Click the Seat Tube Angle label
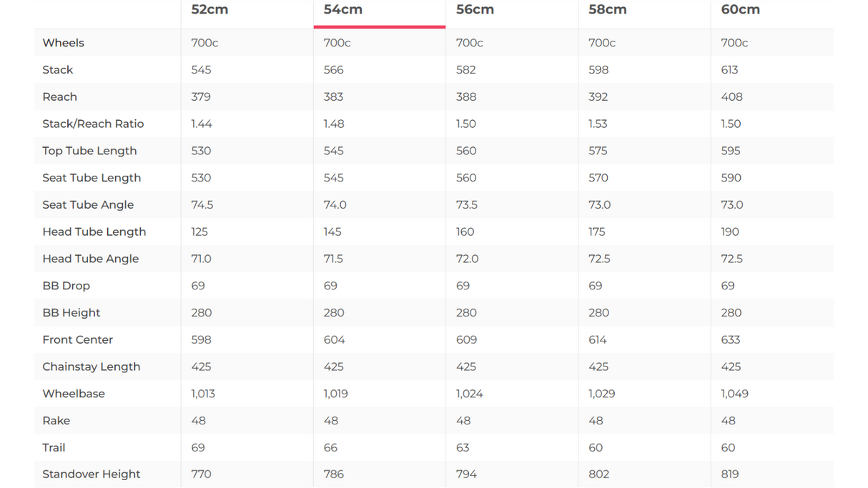The height and width of the screenshot is (488, 868). tap(88, 205)
